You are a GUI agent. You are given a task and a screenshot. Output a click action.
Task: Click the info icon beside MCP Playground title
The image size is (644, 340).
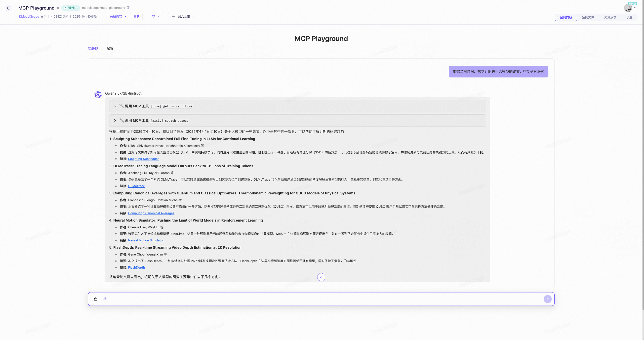click(58, 8)
